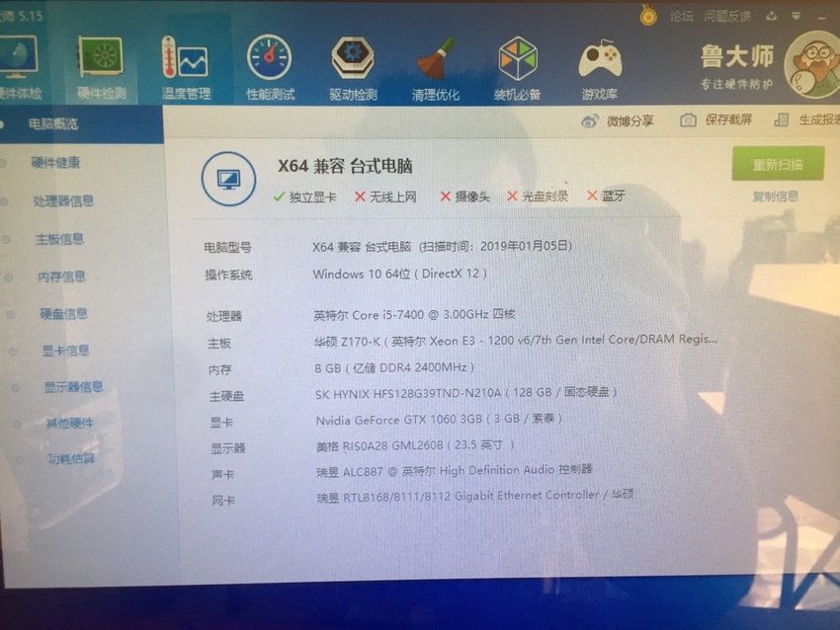Click the 主硬盘 row label
Screen dimensions: 840x630
[226, 396]
